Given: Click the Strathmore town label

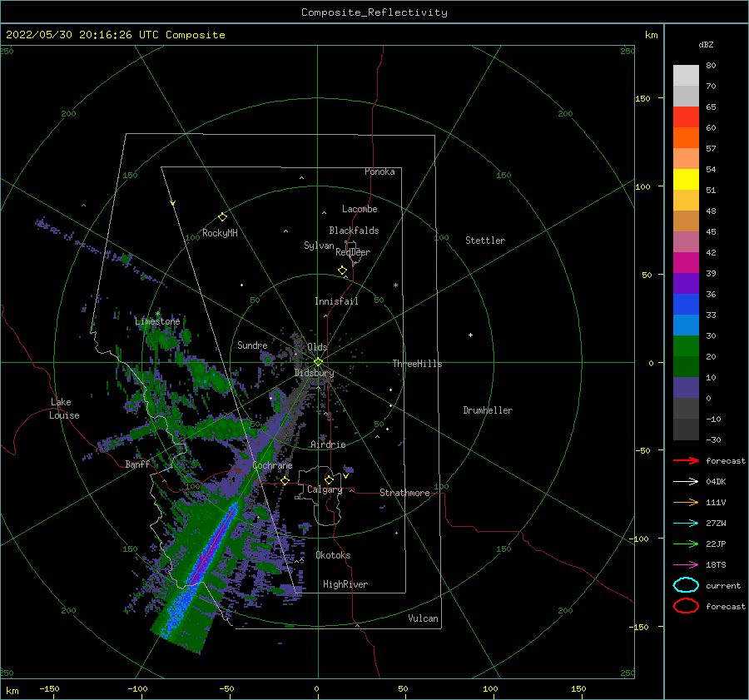Looking at the screenshot, I should 404,493.
